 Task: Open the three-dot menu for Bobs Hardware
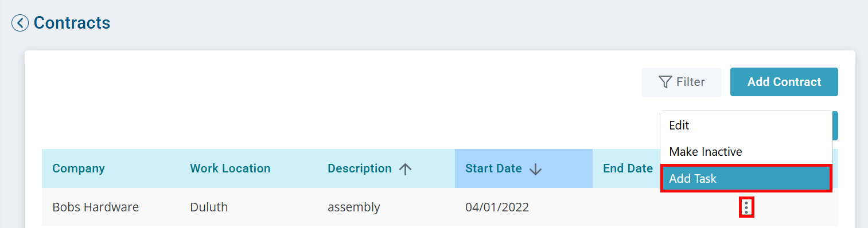coord(746,207)
